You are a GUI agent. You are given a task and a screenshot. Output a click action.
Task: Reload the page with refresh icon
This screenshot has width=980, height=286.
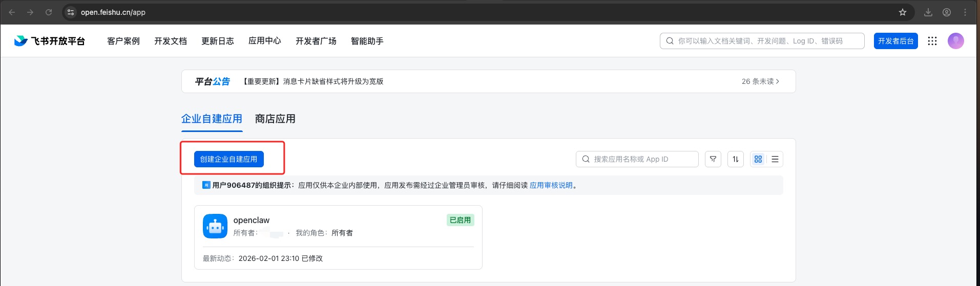[49, 12]
